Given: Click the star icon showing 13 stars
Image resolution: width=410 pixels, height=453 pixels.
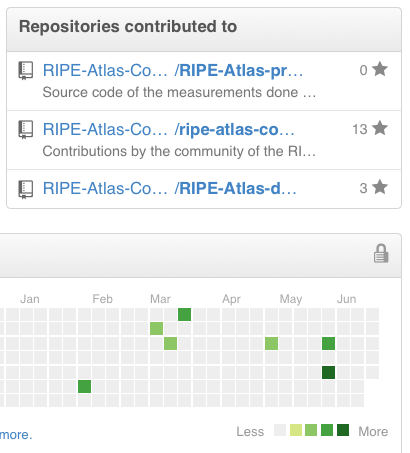Looking at the screenshot, I should click(380, 128).
